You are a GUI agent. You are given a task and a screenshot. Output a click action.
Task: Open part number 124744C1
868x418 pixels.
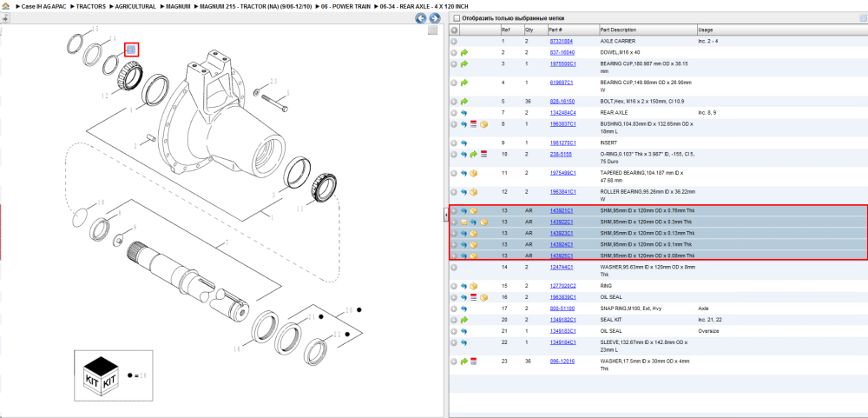tap(561, 267)
